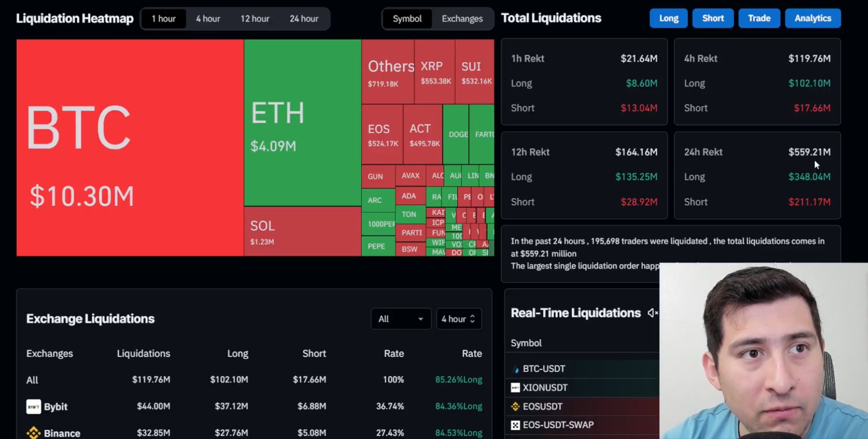The width and height of the screenshot is (868, 439).
Task: Click the EOS-USDT-SWAP symbol row
Action: pos(582,425)
